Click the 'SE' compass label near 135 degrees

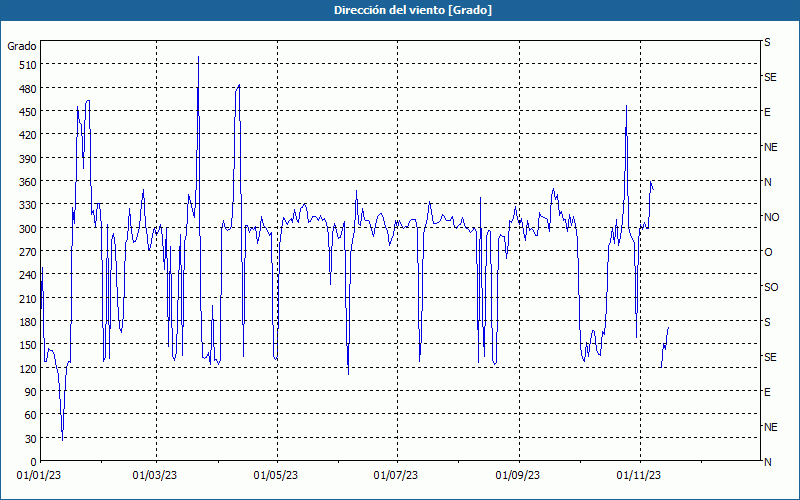pyautogui.click(x=770, y=357)
